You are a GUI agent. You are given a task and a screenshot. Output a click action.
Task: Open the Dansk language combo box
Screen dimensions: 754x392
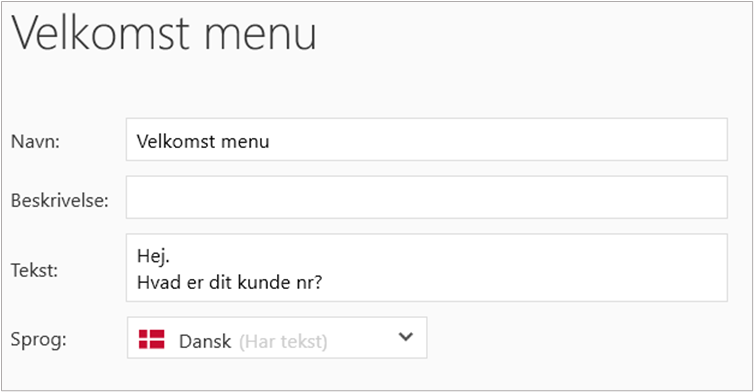point(277,338)
